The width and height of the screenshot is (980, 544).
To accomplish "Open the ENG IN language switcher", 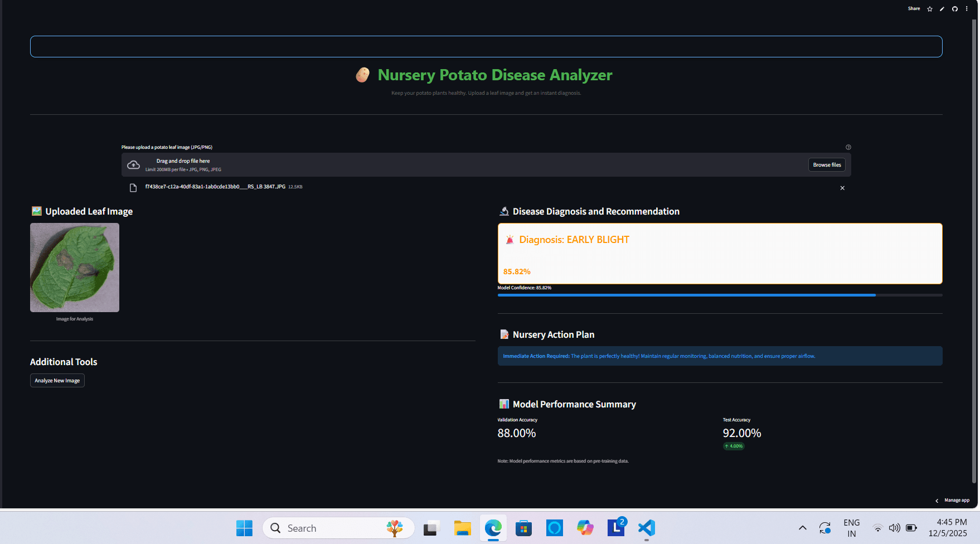I will tap(851, 528).
